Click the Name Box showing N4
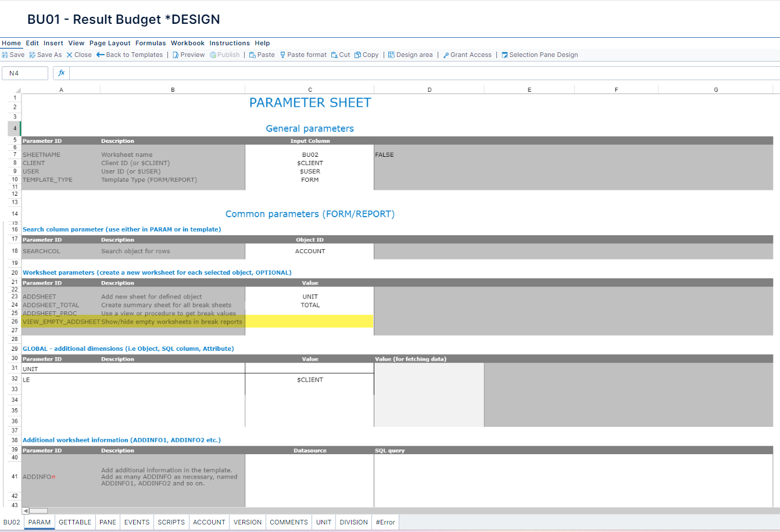This screenshot has height=532, width=780. pos(25,73)
